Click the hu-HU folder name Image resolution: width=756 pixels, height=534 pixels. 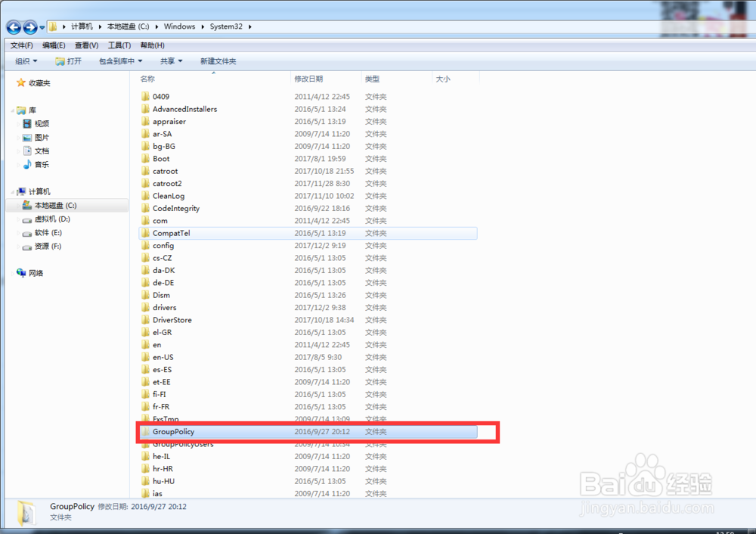(x=163, y=481)
